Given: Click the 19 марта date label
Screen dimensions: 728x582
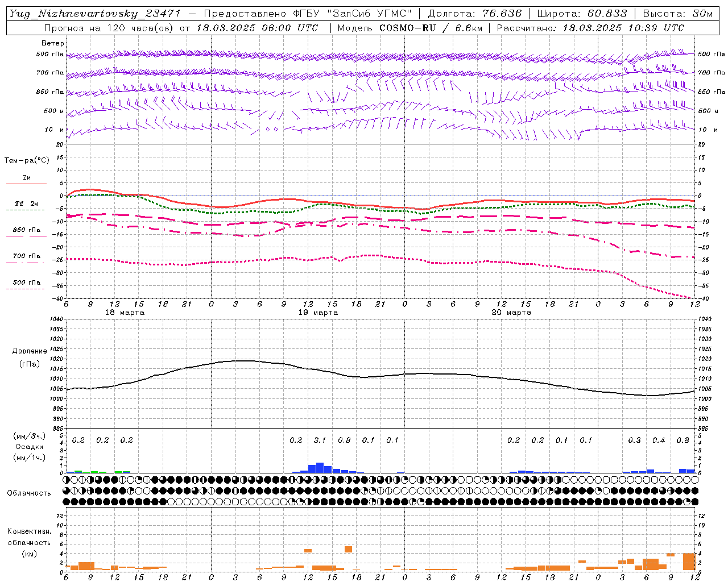Looking at the screenshot, I should point(318,313).
